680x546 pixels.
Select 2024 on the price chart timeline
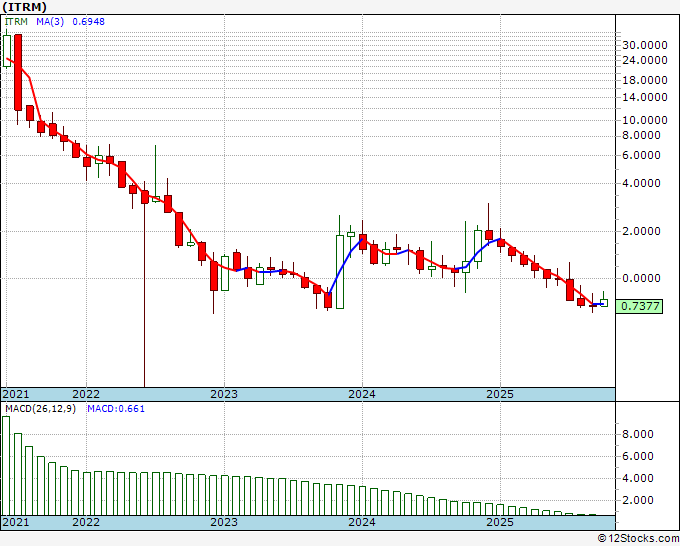(361, 394)
